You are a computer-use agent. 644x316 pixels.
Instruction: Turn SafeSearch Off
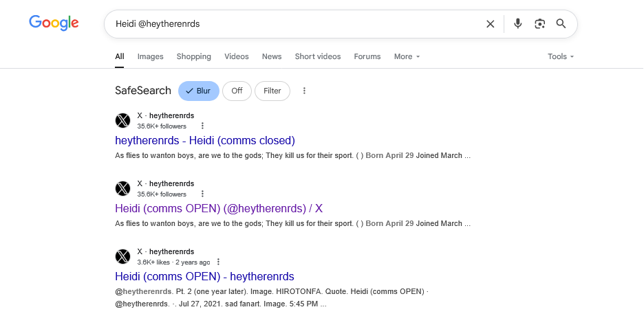tap(237, 91)
